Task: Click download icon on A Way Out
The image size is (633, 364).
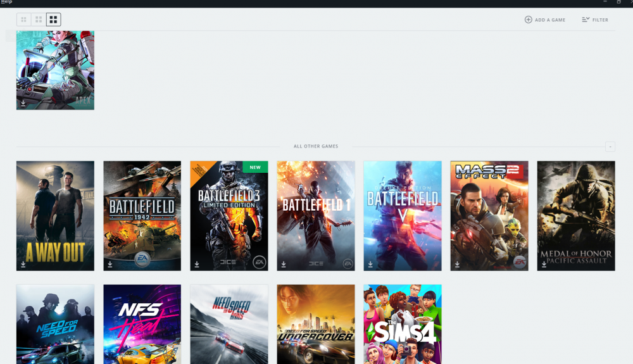Action: [23, 265]
